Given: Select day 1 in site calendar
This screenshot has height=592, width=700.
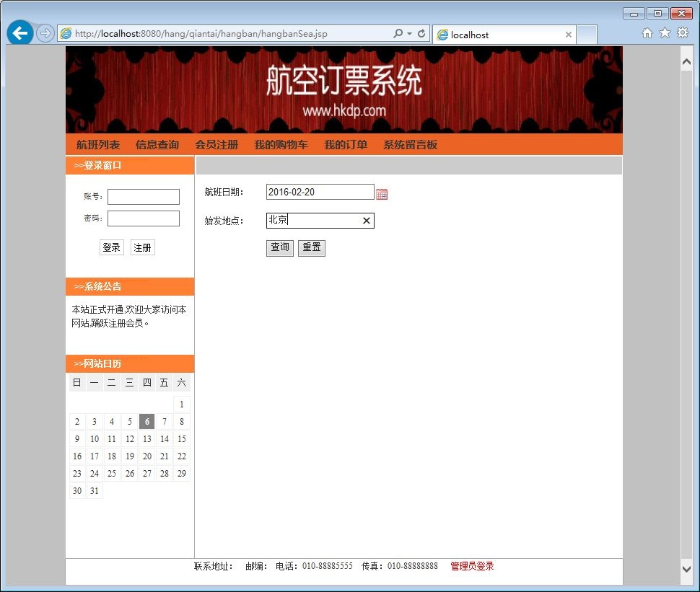Looking at the screenshot, I should pos(182,405).
